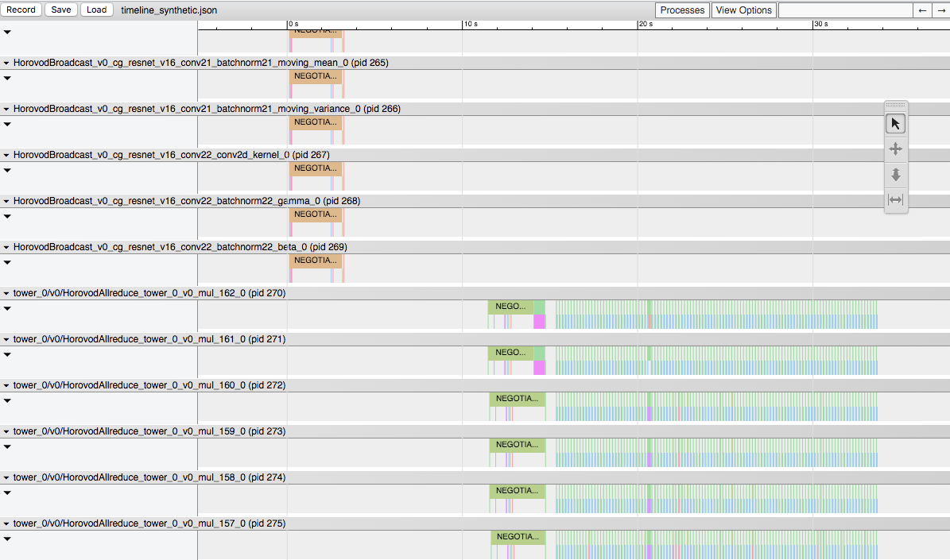Collapse the mul_157_0 (pid 275) process
Viewport: 950px width, 560px height.
(x=6, y=523)
